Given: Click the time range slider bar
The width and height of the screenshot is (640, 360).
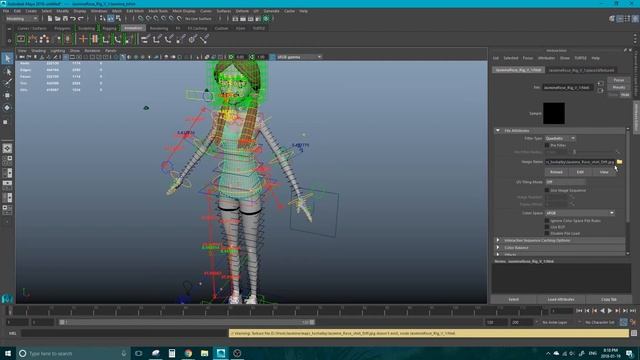Looking at the screenshot, I should (x=187, y=322).
